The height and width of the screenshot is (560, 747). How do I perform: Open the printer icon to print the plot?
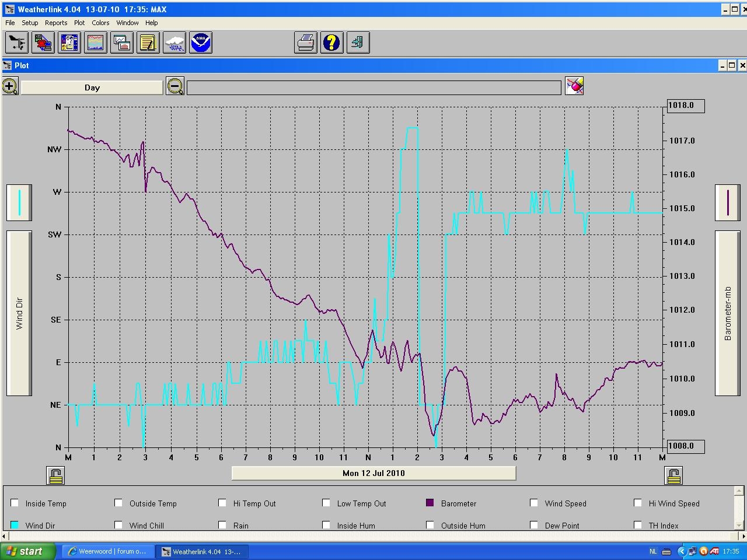(305, 43)
